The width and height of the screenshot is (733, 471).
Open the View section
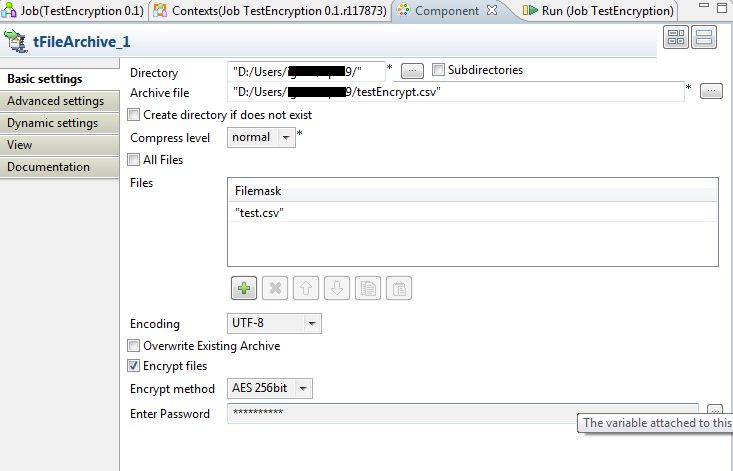coord(59,145)
